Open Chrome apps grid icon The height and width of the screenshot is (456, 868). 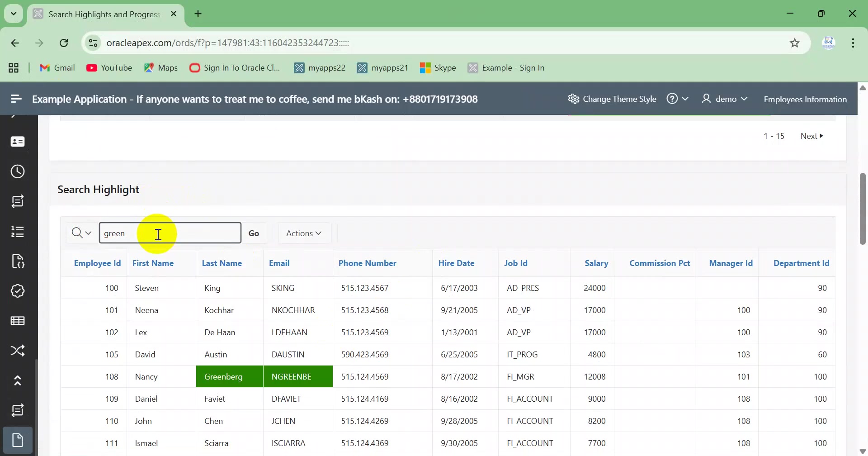[14, 68]
